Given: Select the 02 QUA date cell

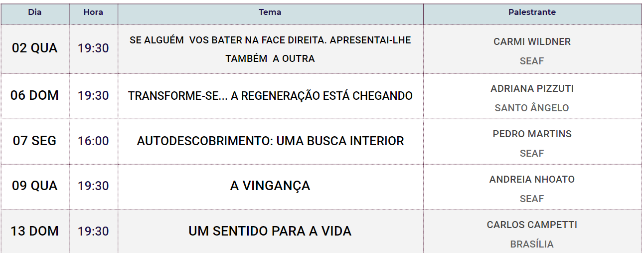Looking at the screenshot, I should (x=35, y=48).
